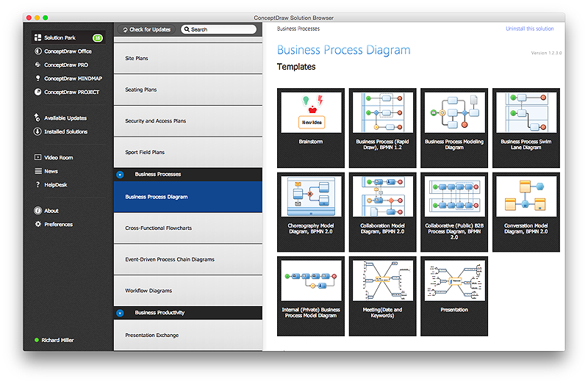588x384 pixels.
Task: Open Business Process Swim Lane Diagram template
Action: (x=526, y=128)
